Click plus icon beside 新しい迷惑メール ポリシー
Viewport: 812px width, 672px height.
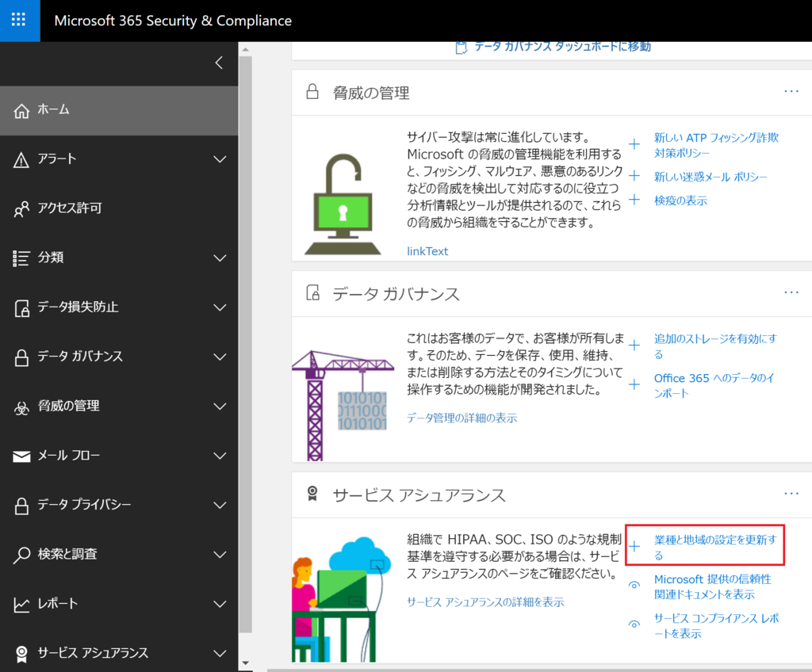[x=634, y=176]
